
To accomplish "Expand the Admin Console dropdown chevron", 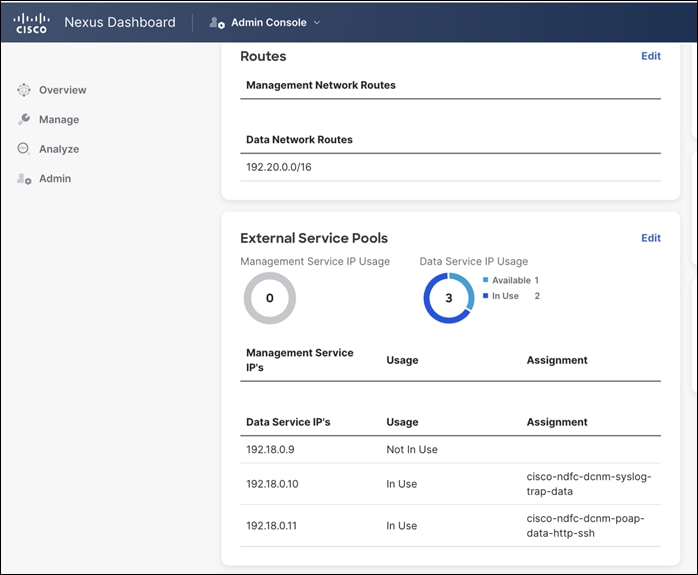I will [x=317, y=23].
